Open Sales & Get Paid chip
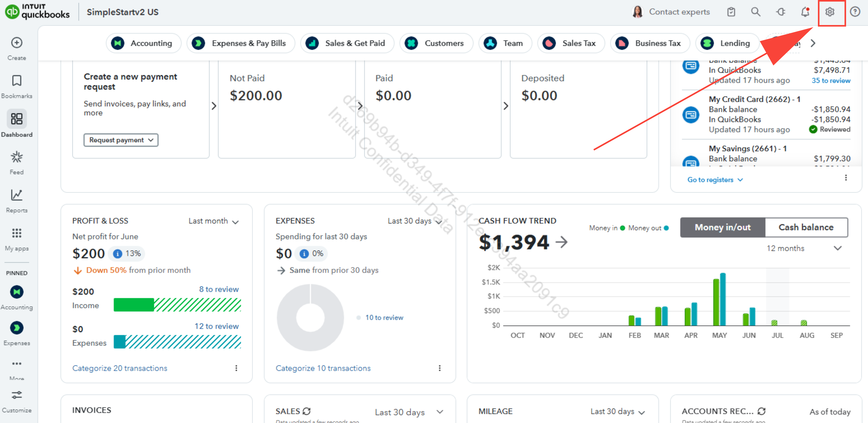 347,43
